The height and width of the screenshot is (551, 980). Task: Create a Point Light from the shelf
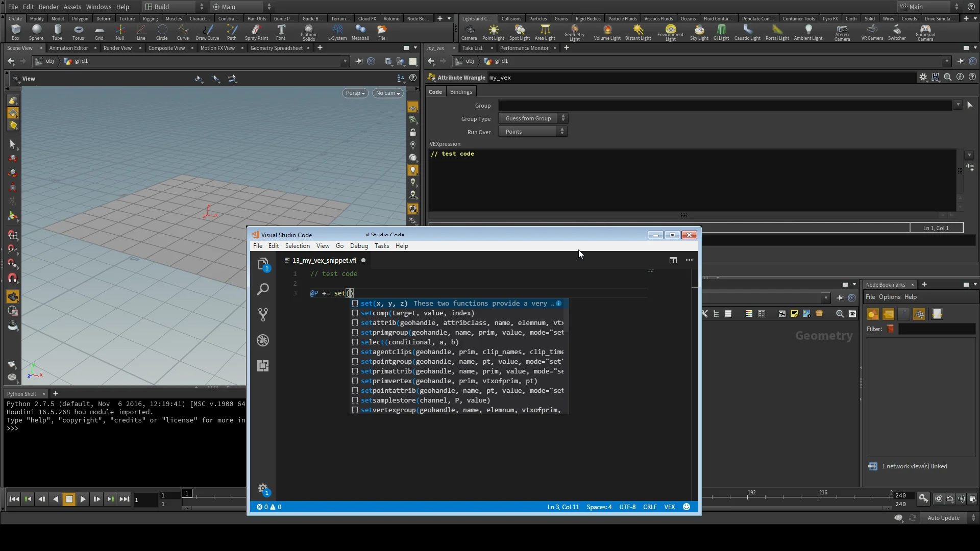(493, 32)
